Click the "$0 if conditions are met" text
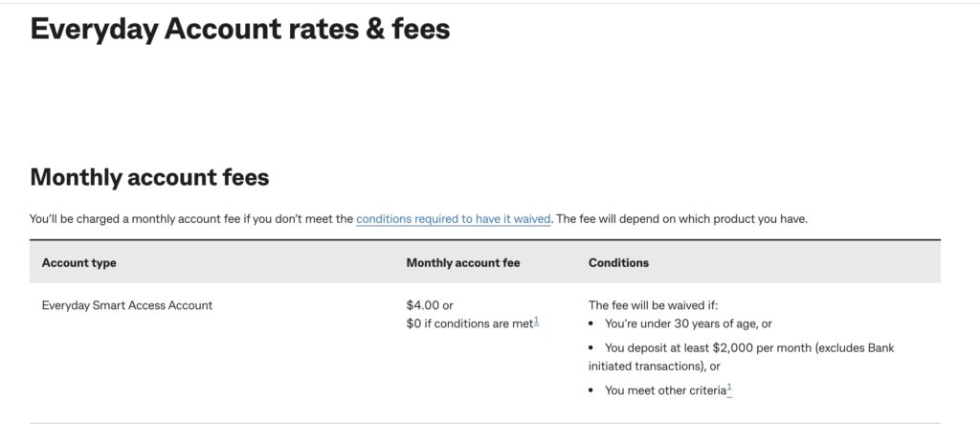This screenshot has height=424, width=980. click(x=468, y=324)
